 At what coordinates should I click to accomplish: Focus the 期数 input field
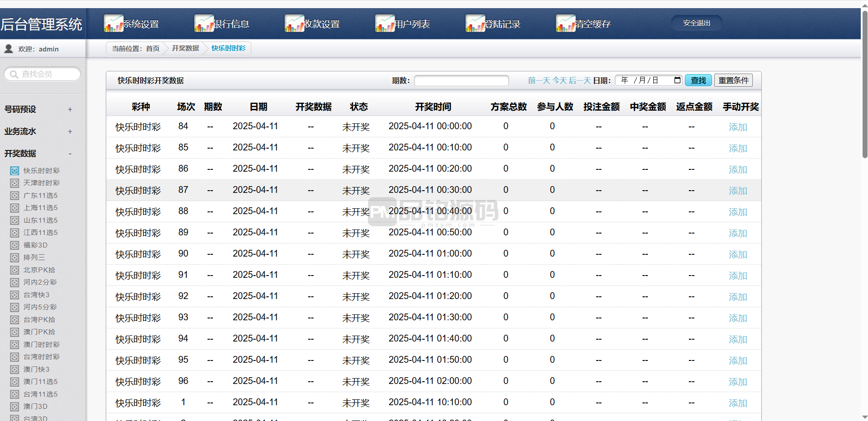pos(462,80)
